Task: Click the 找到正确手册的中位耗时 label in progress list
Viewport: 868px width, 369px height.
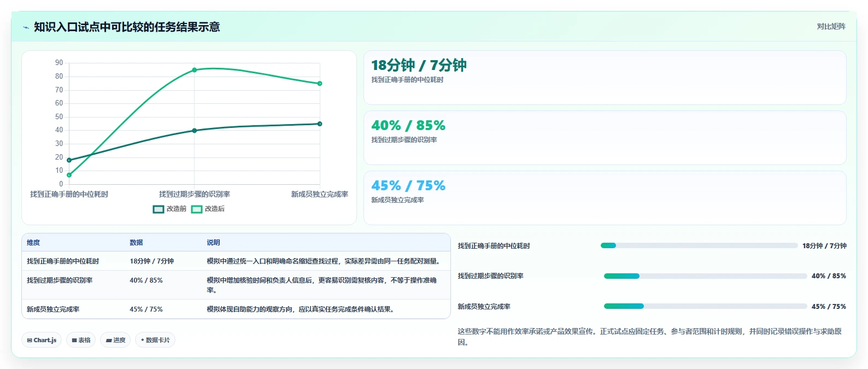Action: [x=494, y=246]
